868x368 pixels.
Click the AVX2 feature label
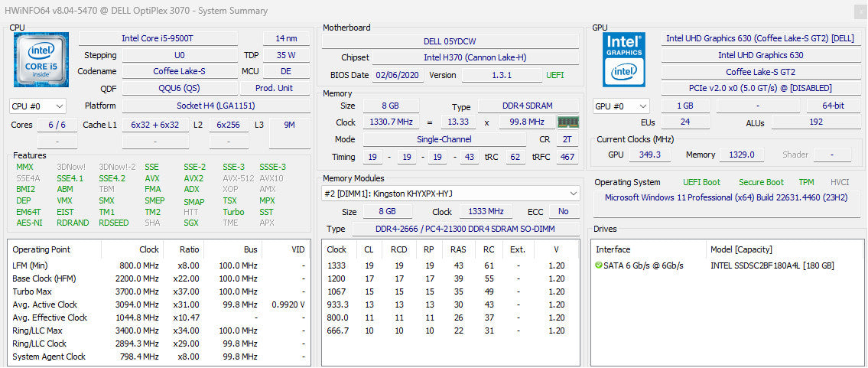(x=193, y=178)
